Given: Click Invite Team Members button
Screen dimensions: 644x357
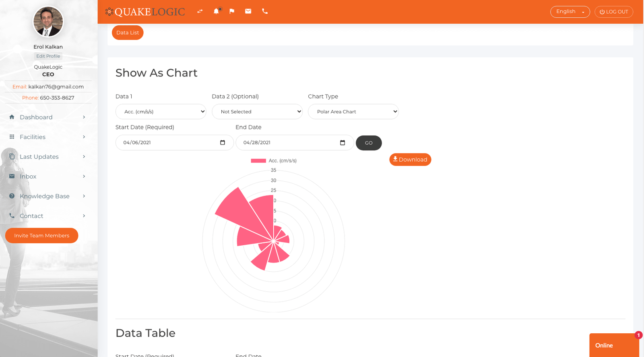Looking at the screenshot, I should click(41, 236).
